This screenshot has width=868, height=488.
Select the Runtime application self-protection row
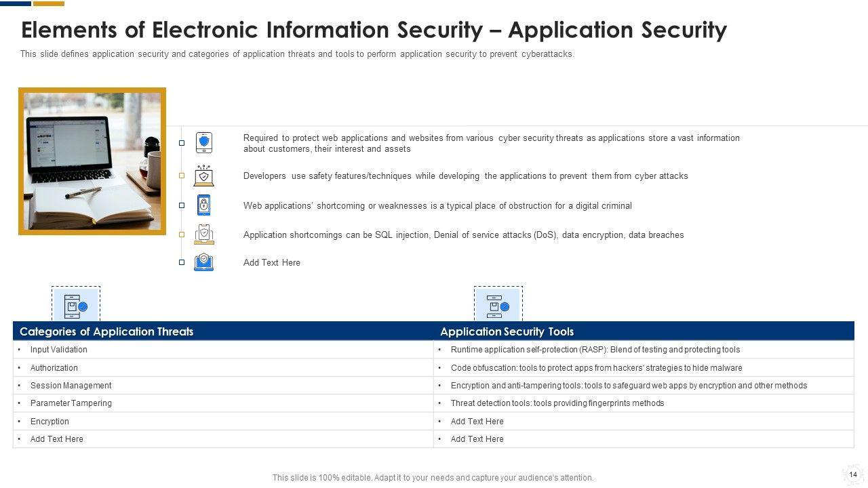tap(595, 350)
